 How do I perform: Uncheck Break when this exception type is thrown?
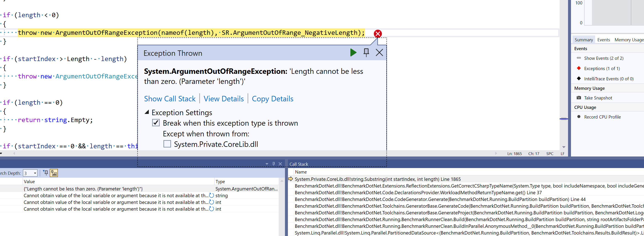click(156, 123)
